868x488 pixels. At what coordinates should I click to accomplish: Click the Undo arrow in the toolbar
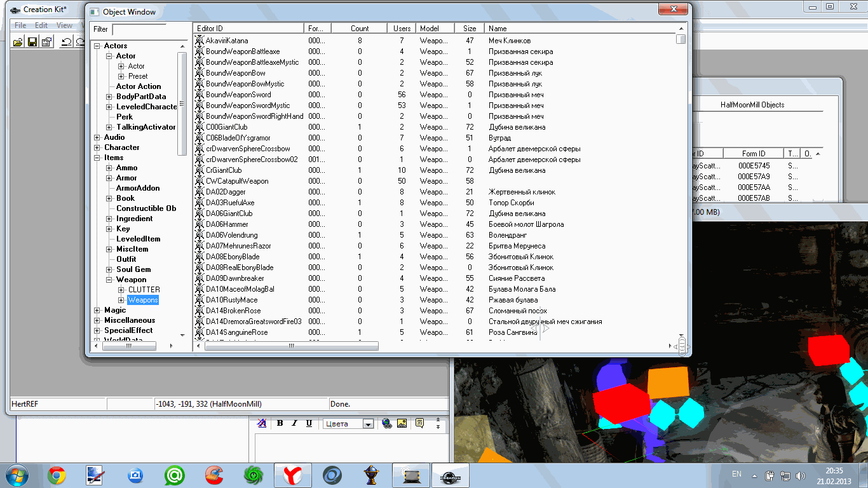66,42
